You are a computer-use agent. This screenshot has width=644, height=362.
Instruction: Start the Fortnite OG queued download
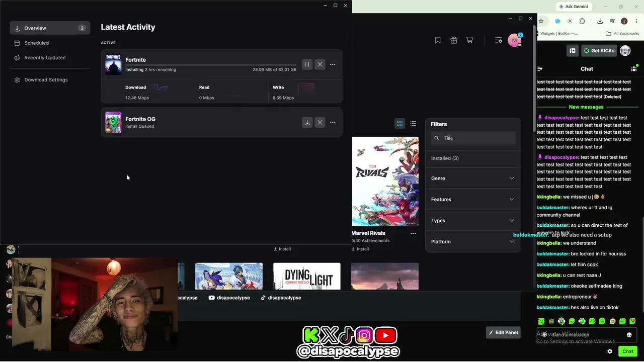click(307, 122)
